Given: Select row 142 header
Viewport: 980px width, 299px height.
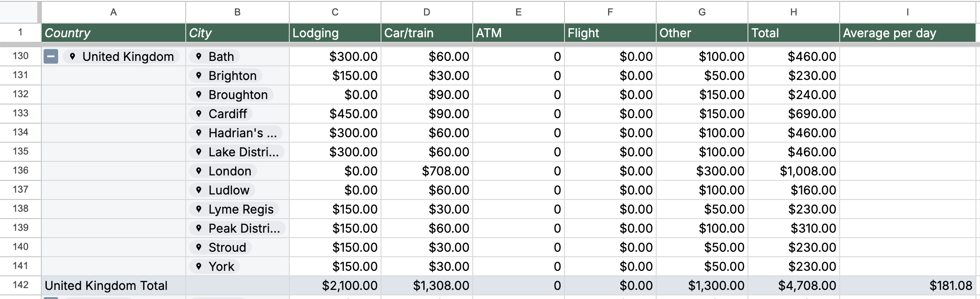Looking at the screenshot, I should (x=20, y=285).
